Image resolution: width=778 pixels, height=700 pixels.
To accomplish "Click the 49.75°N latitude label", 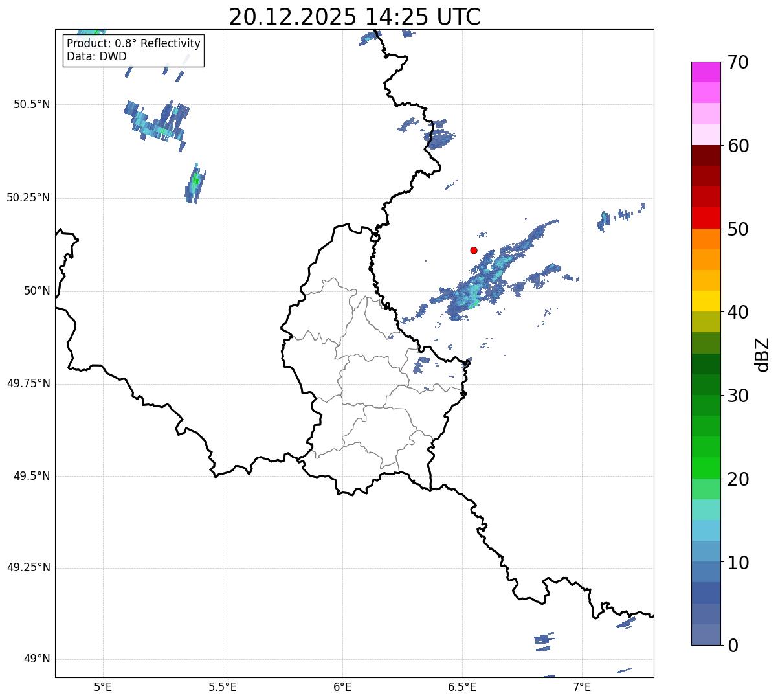I will click(x=28, y=384).
